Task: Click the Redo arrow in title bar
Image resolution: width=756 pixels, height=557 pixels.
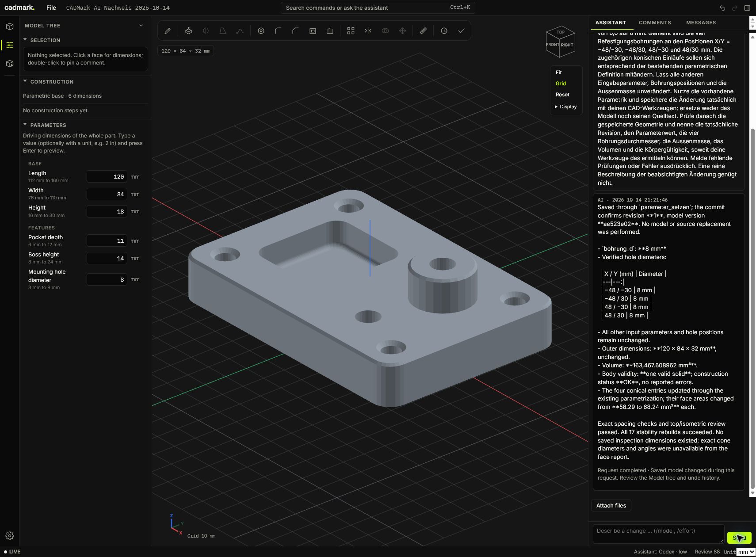Action: [735, 8]
